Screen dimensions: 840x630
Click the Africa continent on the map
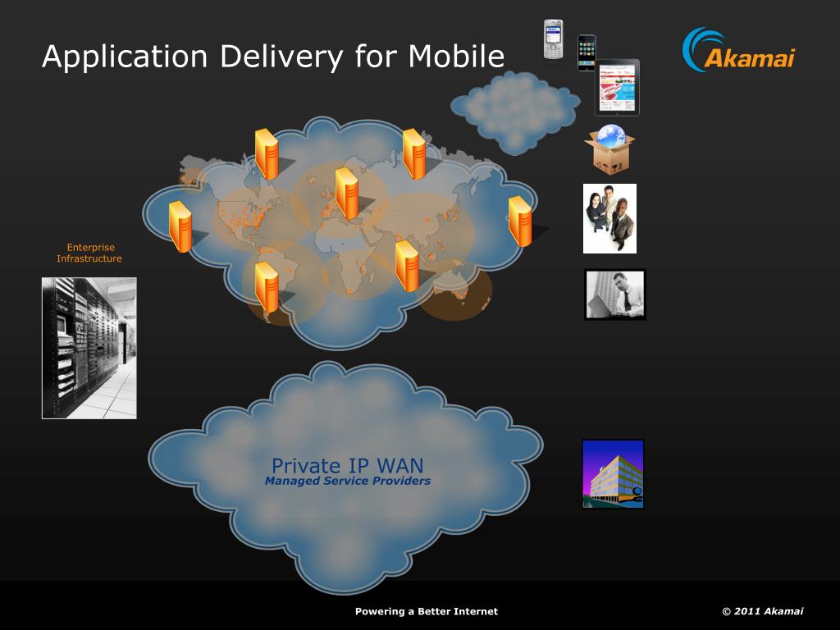click(x=345, y=258)
